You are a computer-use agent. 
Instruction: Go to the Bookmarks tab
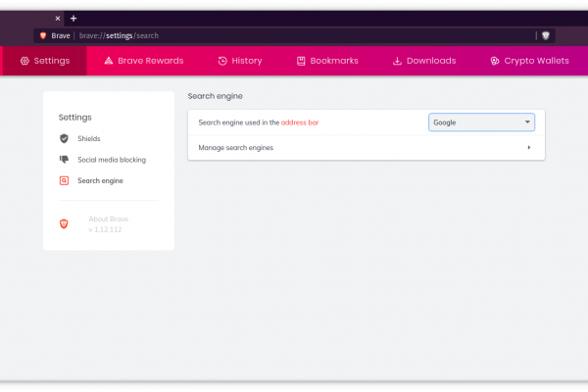click(327, 61)
